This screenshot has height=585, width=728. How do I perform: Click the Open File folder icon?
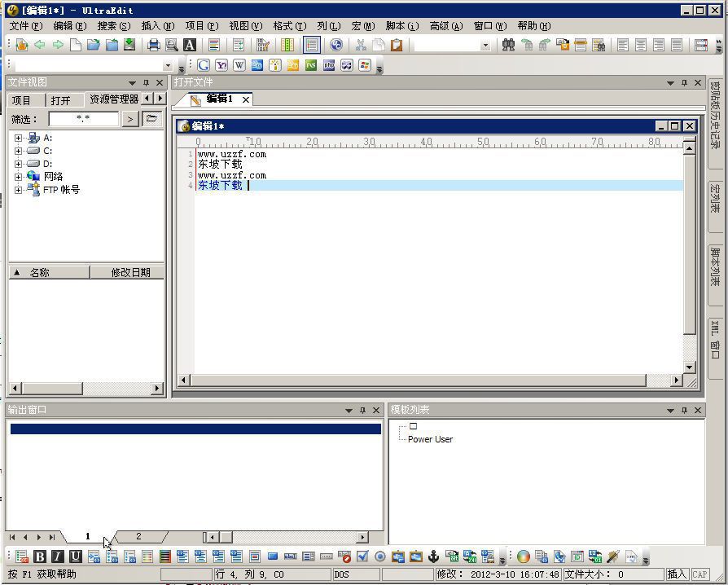(x=94, y=45)
